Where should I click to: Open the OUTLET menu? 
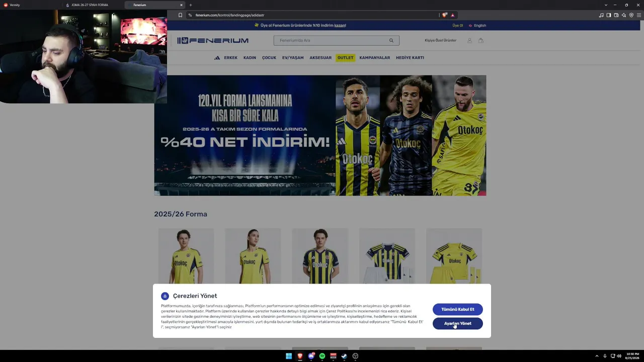(345, 58)
